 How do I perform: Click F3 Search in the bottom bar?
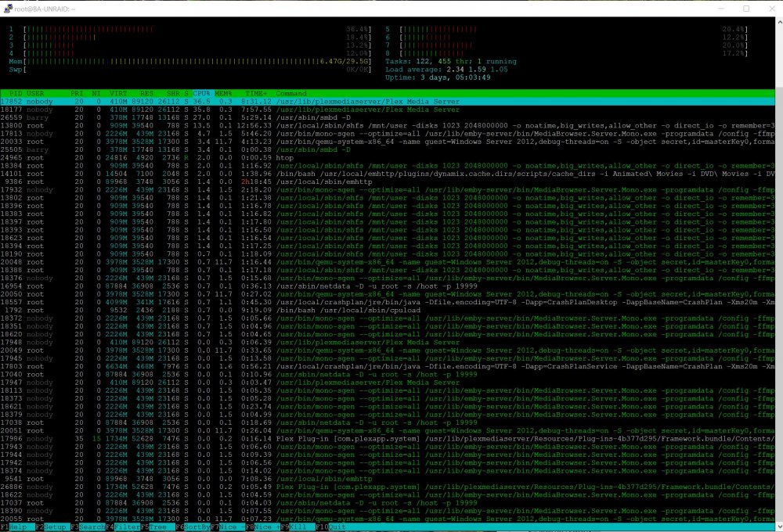click(88, 527)
